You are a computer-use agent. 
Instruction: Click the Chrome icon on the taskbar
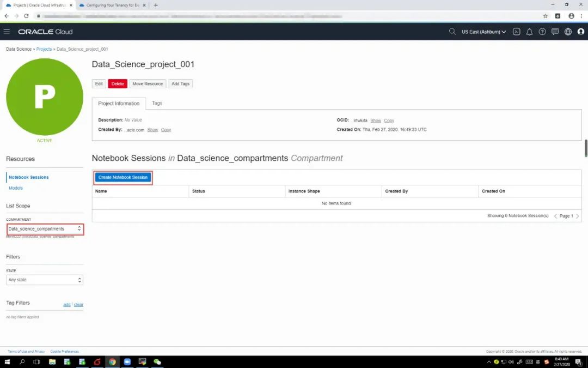pyautogui.click(x=112, y=362)
